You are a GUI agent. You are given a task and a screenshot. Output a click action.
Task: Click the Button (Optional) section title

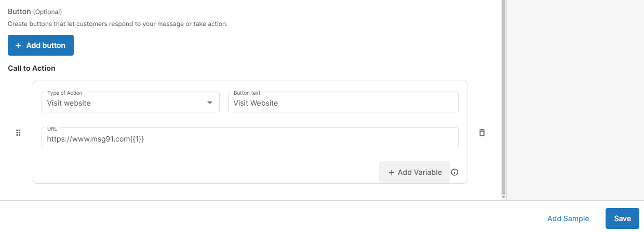point(35,11)
